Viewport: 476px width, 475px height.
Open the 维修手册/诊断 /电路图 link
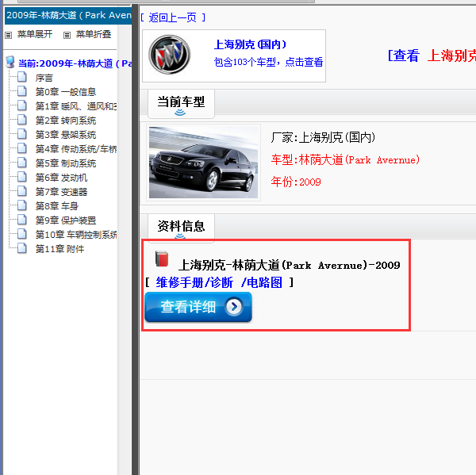click(x=219, y=282)
